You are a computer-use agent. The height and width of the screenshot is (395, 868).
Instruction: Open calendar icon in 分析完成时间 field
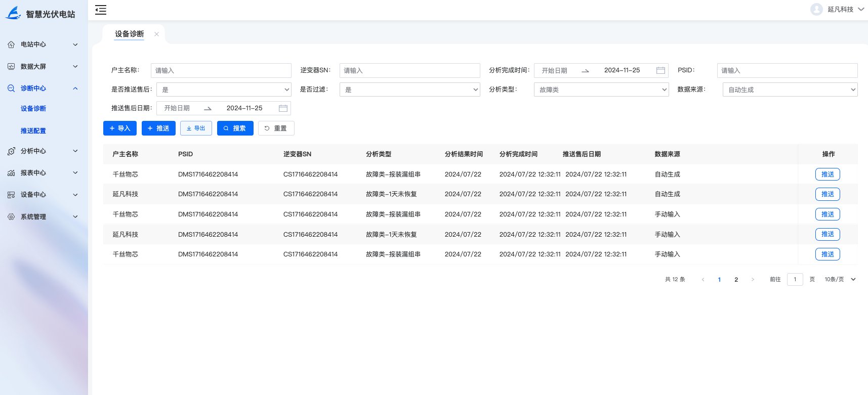(660, 70)
